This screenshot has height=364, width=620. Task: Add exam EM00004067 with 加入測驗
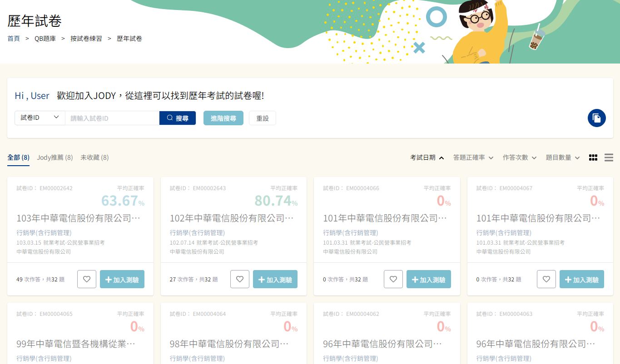(x=582, y=279)
